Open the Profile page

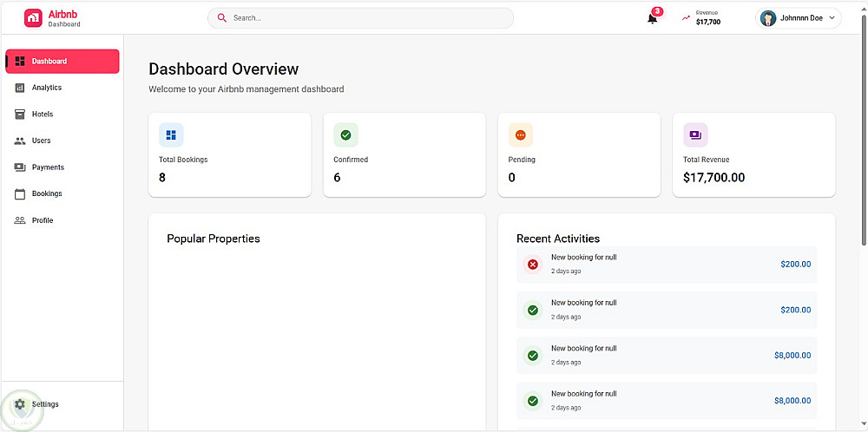point(62,220)
